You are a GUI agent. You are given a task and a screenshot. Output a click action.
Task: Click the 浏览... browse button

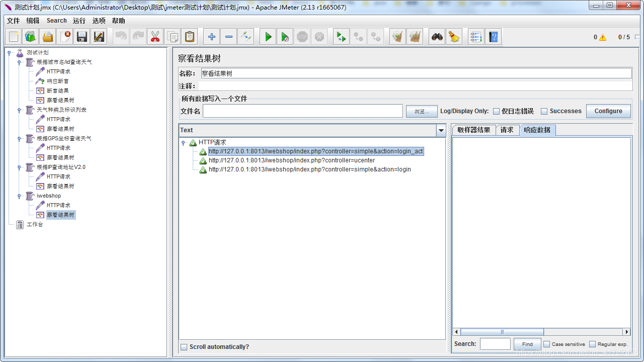pos(422,111)
